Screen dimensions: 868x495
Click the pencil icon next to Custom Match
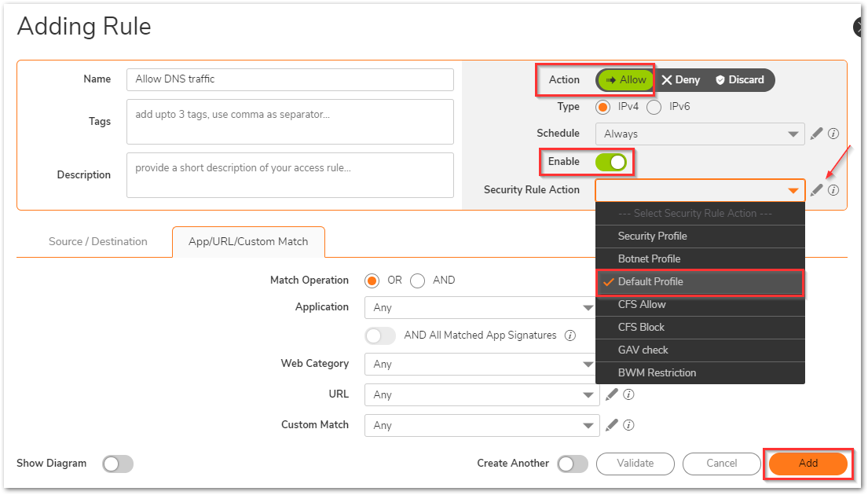click(x=612, y=425)
